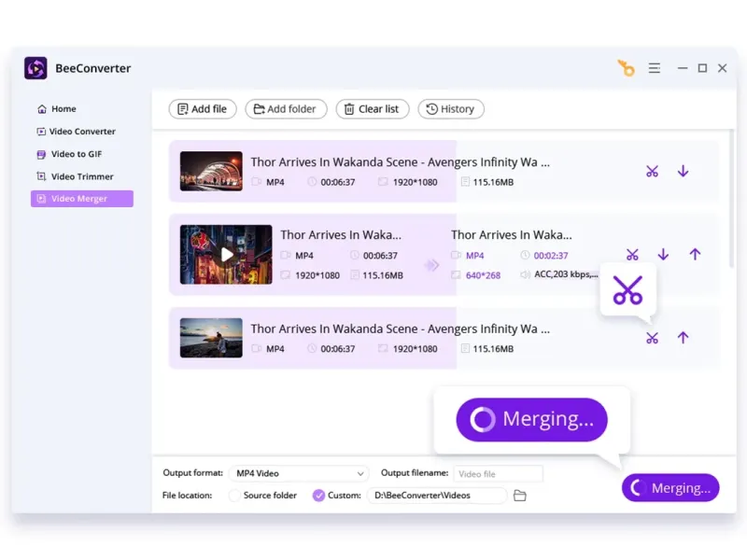This screenshot has width=747, height=560.
Task: Click third video title Thor Arrives In Wakanda
Action: point(401,329)
